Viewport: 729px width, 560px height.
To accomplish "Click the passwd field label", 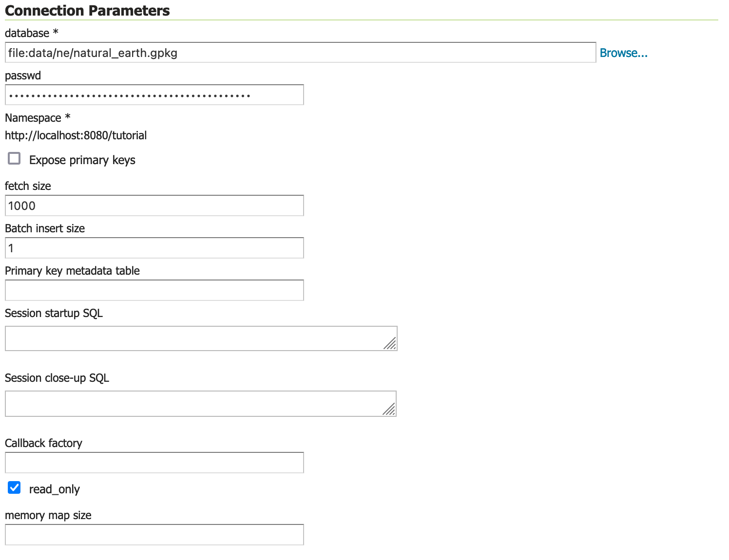I will (x=23, y=75).
